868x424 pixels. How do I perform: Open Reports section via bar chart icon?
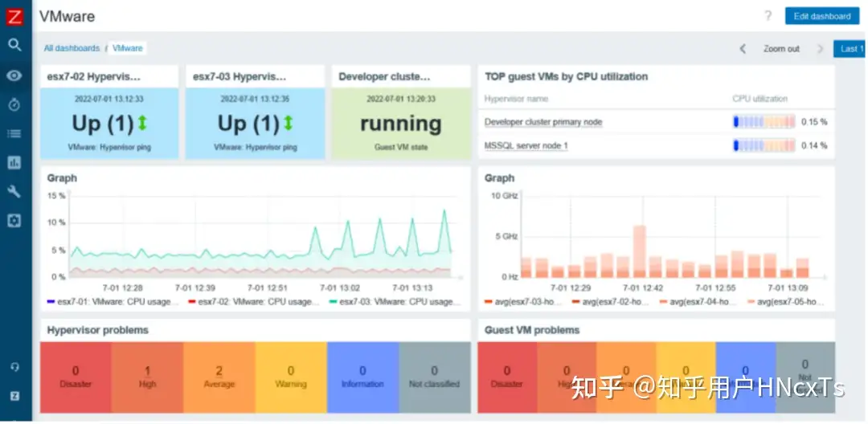click(x=14, y=162)
